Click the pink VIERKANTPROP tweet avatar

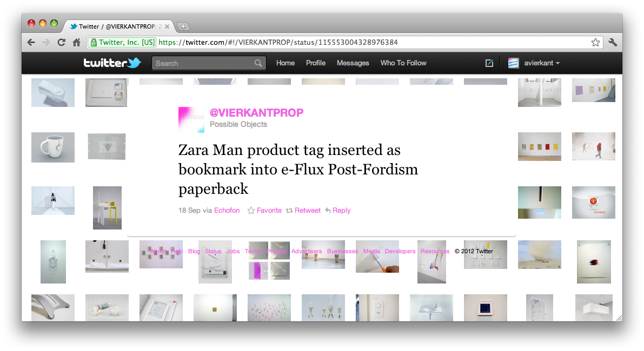click(x=191, y=120)
